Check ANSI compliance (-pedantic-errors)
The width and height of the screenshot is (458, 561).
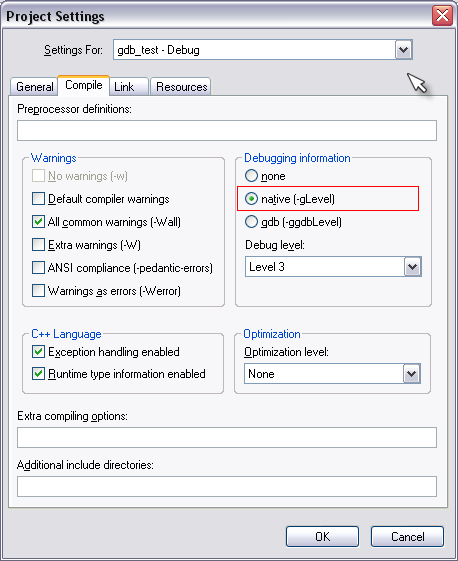pyautogui.click(x=38, y=268)
